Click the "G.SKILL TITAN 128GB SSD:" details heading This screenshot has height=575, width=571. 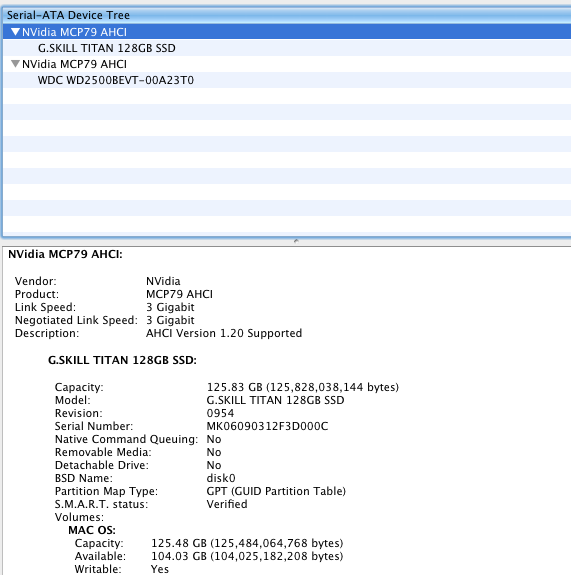(x=122, y=360)
